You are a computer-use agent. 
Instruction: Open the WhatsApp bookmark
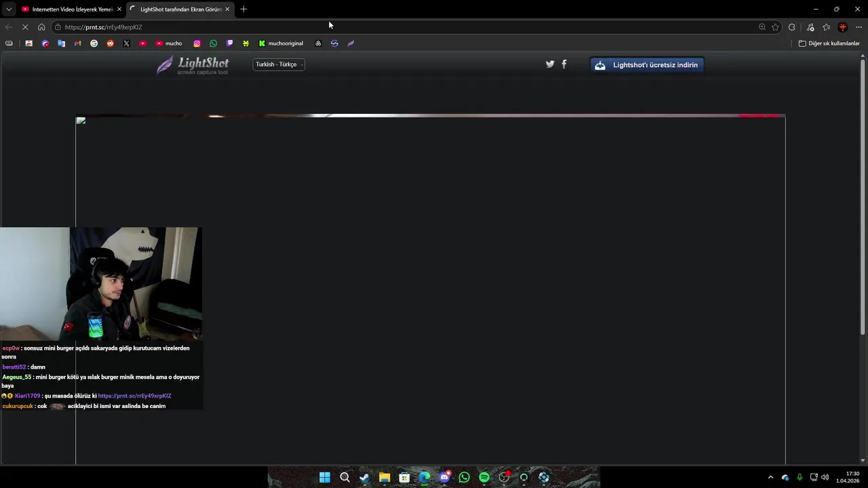click(x=213, y=43)
